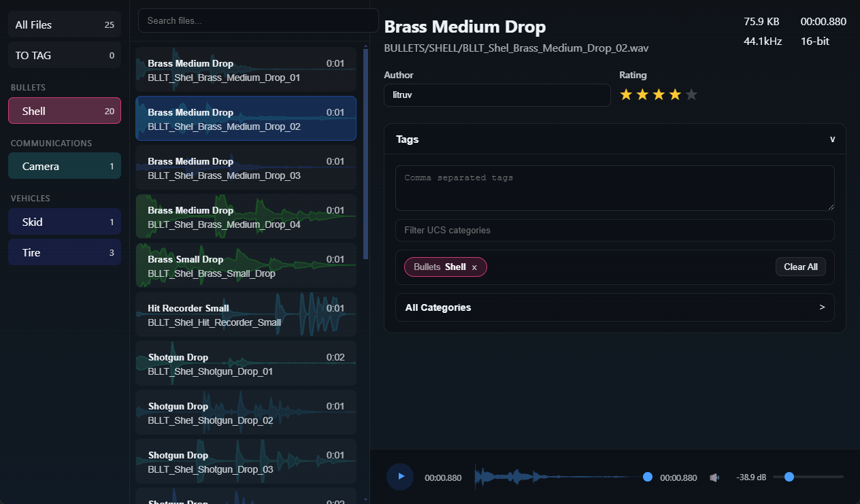Viewport: 860px width, 504px height.
Task: Click the Filter UCS categories field
Action: [x=614, y=230]
